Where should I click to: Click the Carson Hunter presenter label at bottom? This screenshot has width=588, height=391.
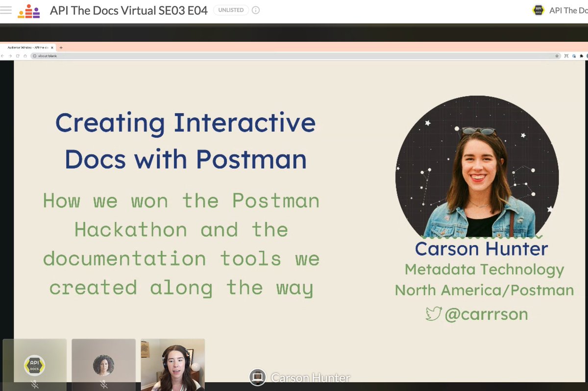(x=311, y=377)
